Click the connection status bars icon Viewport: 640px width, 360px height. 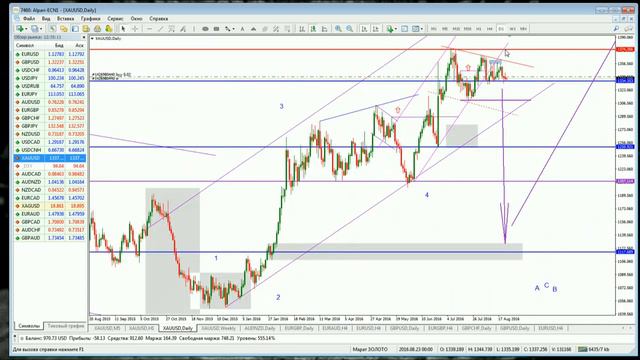[583, 349]
